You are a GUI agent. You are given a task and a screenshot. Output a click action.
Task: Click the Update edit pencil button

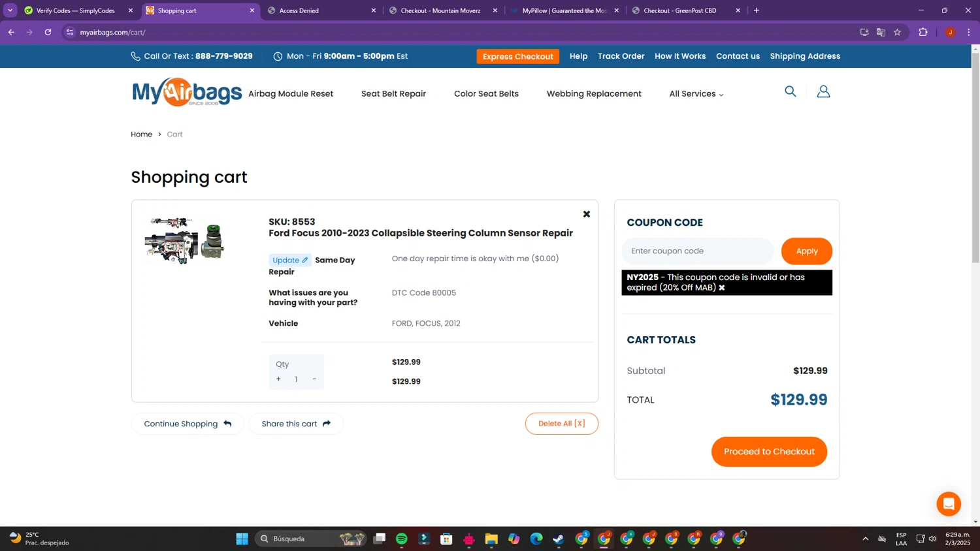point(290,260)
